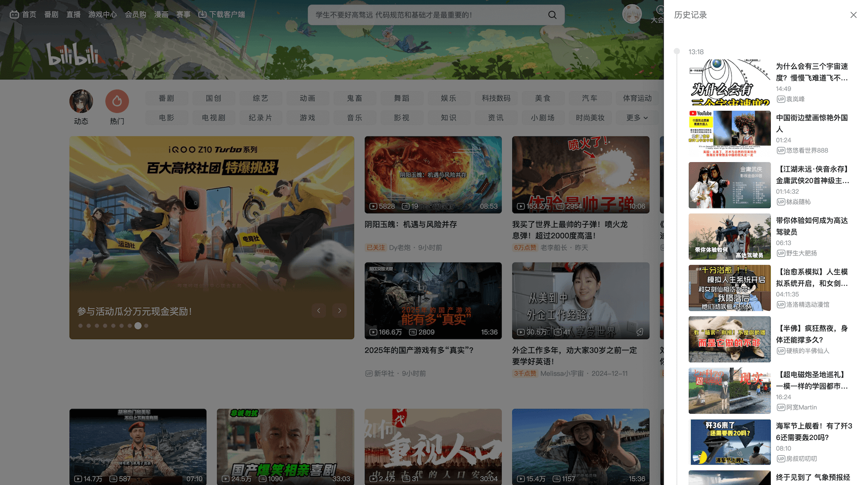This screenshot has height=485, width=868.
Task: Click the search input field
Action: tap(427, 15)
